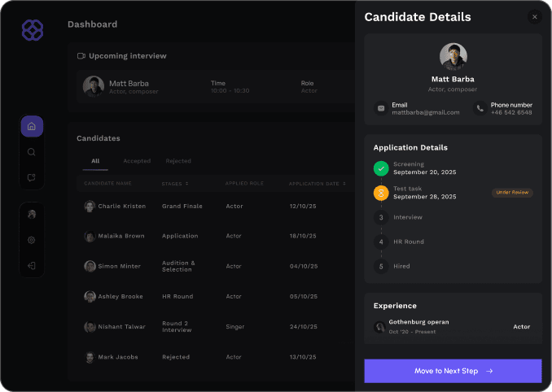Screen dimensions: 552x392
Task: Sort by the Application Date column arrows
Action: click(344, 184)
